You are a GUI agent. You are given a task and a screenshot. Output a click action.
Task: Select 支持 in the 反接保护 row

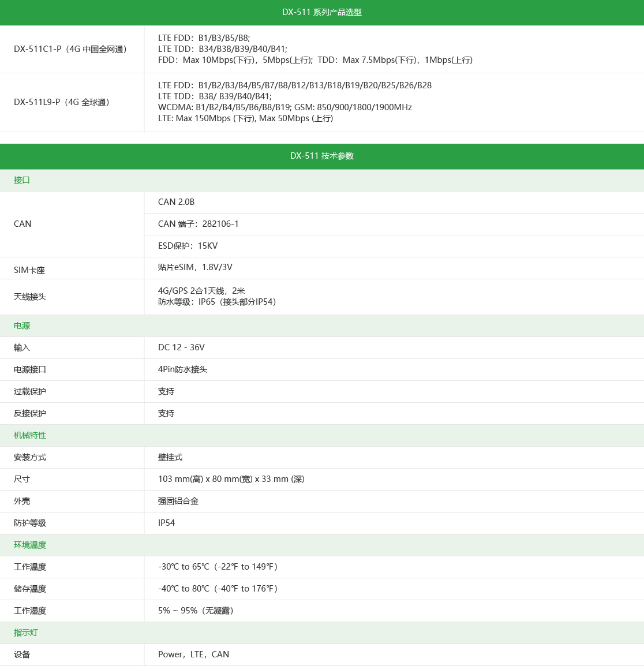click(x=166, y=414)
